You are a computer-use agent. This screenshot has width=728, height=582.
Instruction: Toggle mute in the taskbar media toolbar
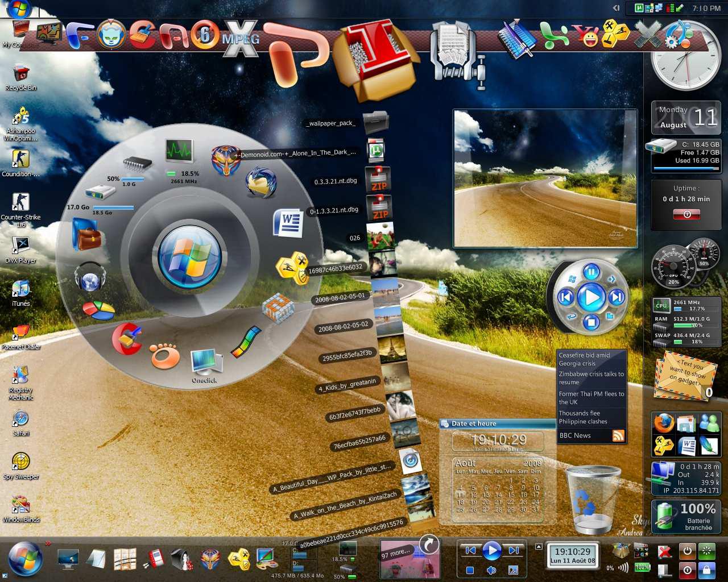491,570
